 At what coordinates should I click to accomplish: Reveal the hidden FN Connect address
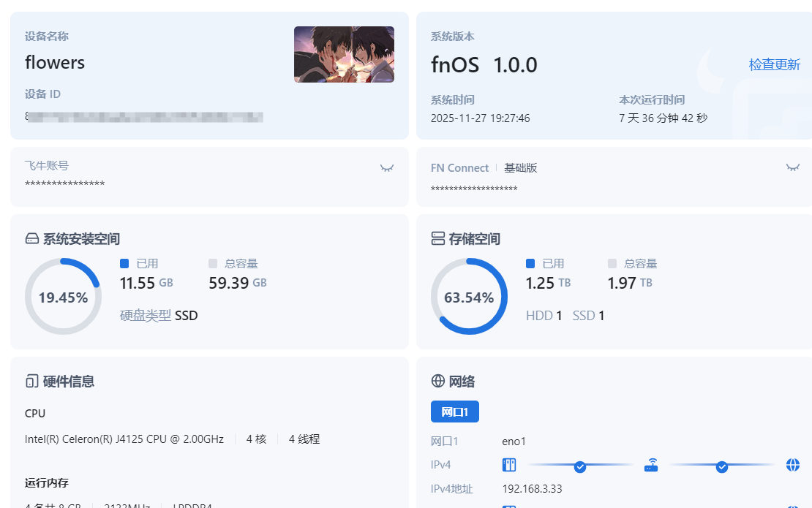point(793,167)
